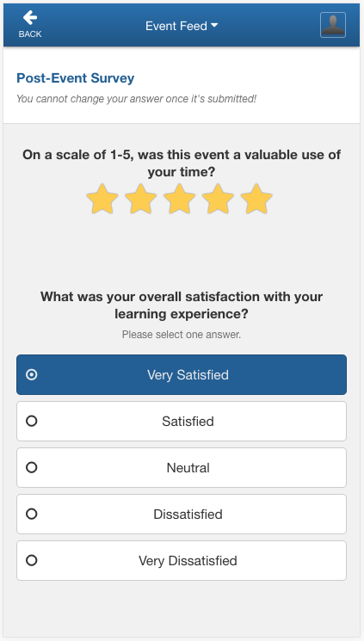
Task: Open the Event Feed title menu
Action: [x=182, y=26]
